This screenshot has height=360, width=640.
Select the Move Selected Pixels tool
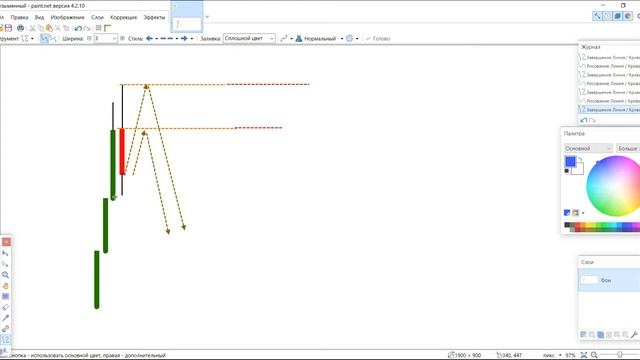click(5, 253)
